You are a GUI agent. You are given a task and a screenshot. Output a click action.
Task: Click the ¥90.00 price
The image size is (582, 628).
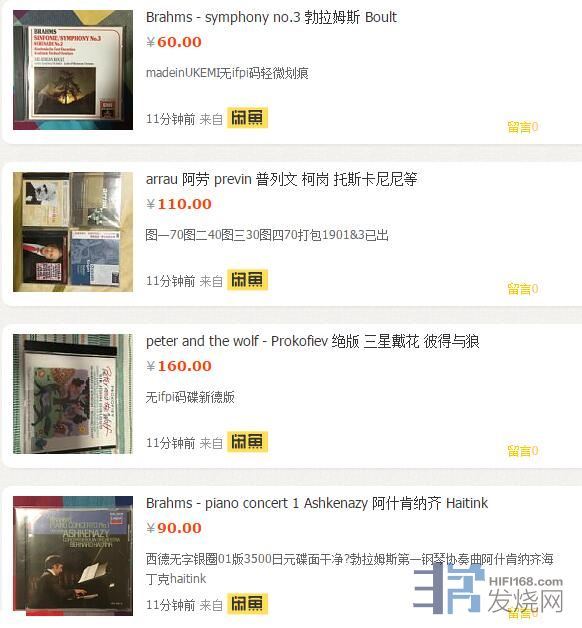(174, 528)
